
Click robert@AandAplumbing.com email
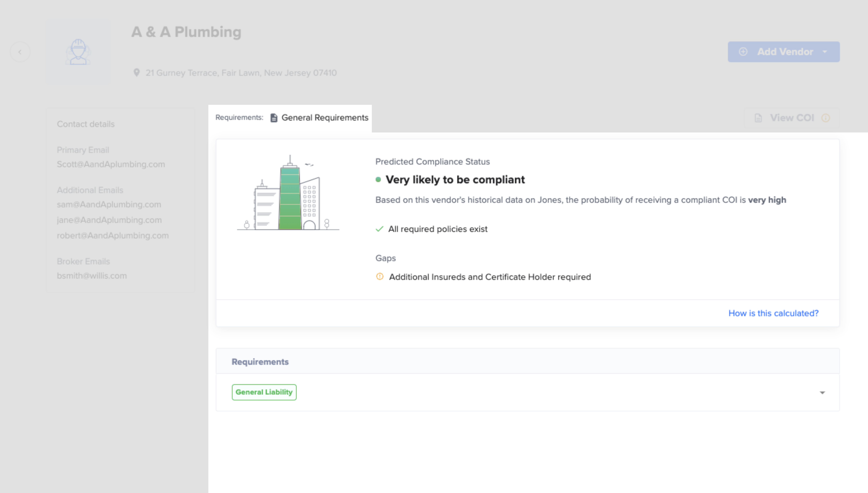(x=113, y=236)
